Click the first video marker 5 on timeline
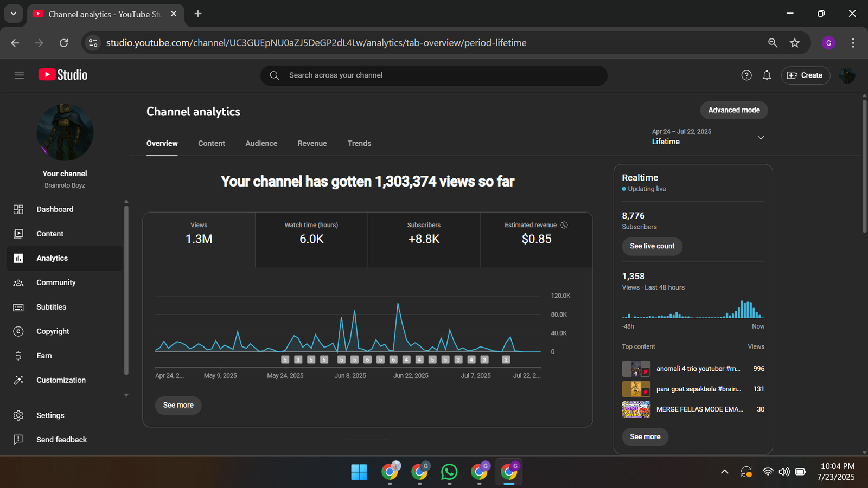 coord(285,359)
